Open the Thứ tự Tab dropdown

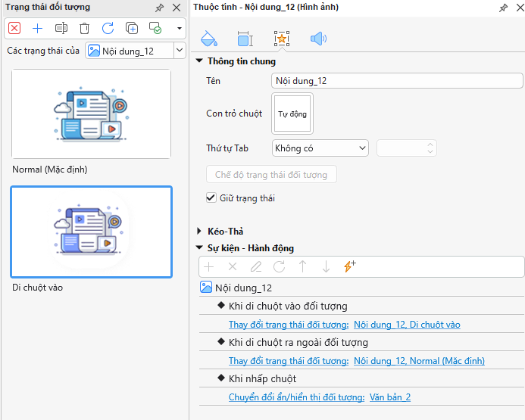[x=321, y=148]
